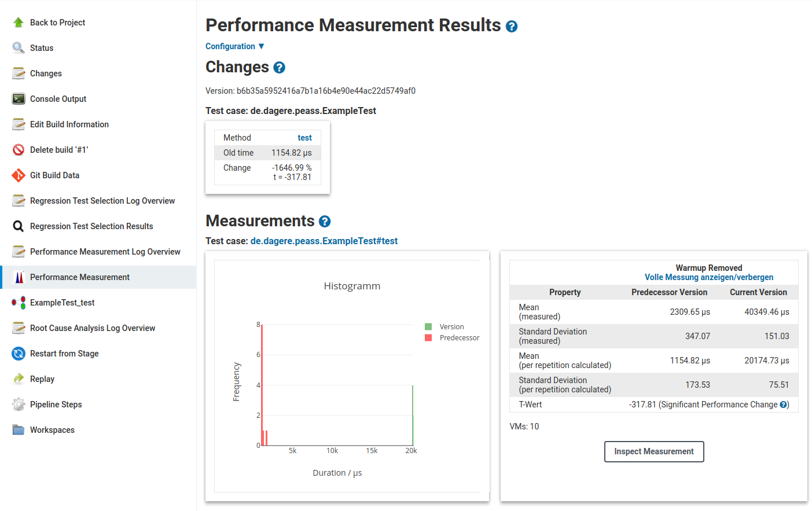Expand the Configuration dropdown
Viewport: 812px width, 511px height.
(235, 46)
